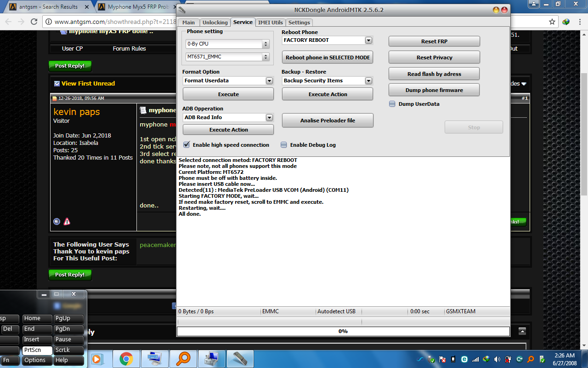Click Execute Action under ADB Operation
This screenshot has width=588, height=368.
(x=228, y=130)
